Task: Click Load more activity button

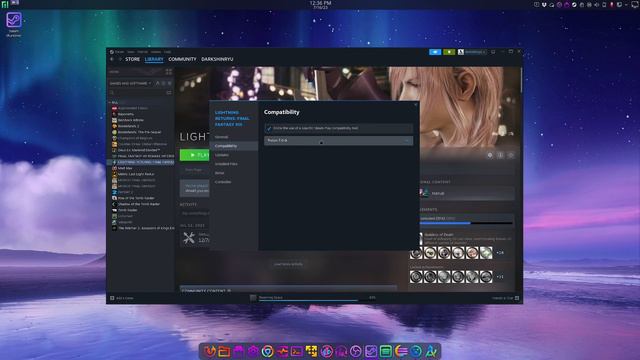Action: coord(288,264)
